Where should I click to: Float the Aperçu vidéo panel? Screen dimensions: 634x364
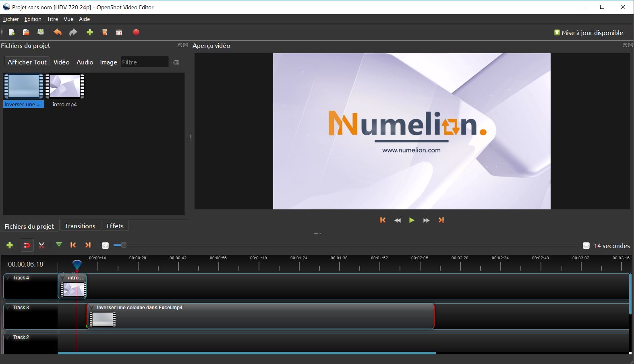point(625,45)
